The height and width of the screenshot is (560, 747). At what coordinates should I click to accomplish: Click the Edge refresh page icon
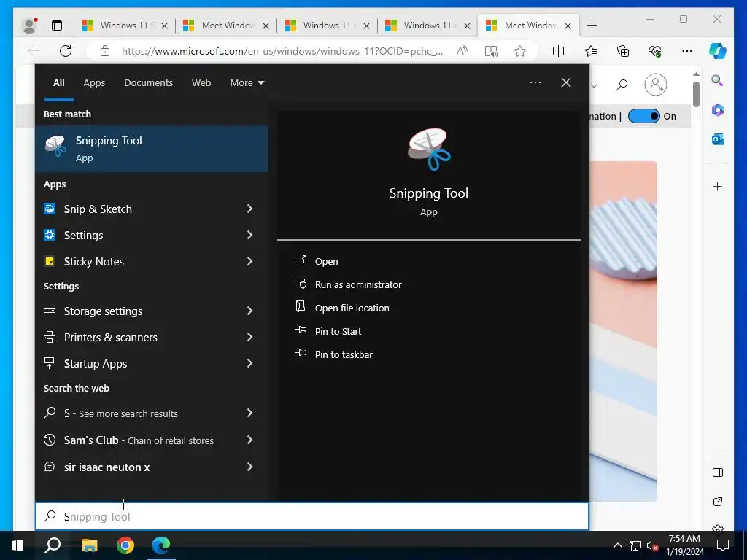(65, 51)
